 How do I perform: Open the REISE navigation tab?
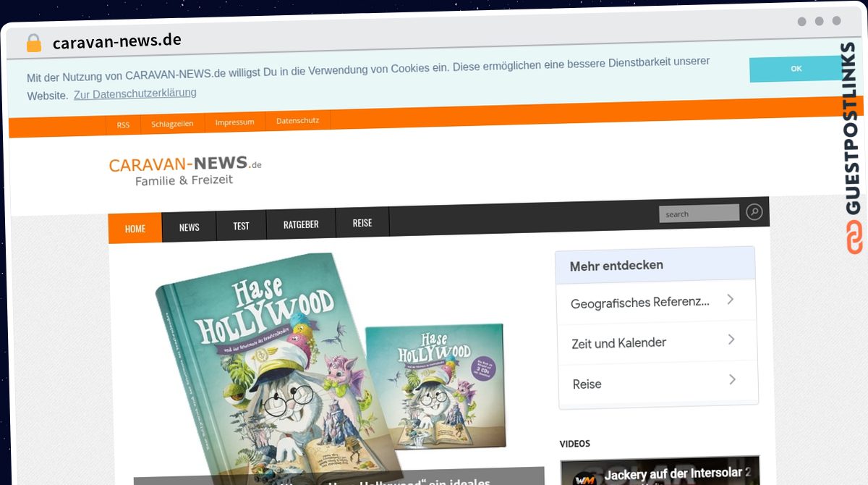click(x=362, y=223)
